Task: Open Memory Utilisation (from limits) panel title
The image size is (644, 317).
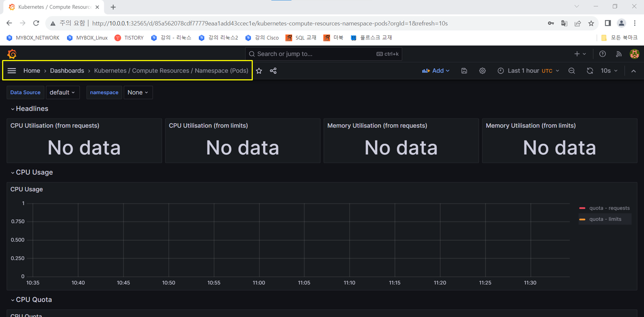Action: (531, 126)
